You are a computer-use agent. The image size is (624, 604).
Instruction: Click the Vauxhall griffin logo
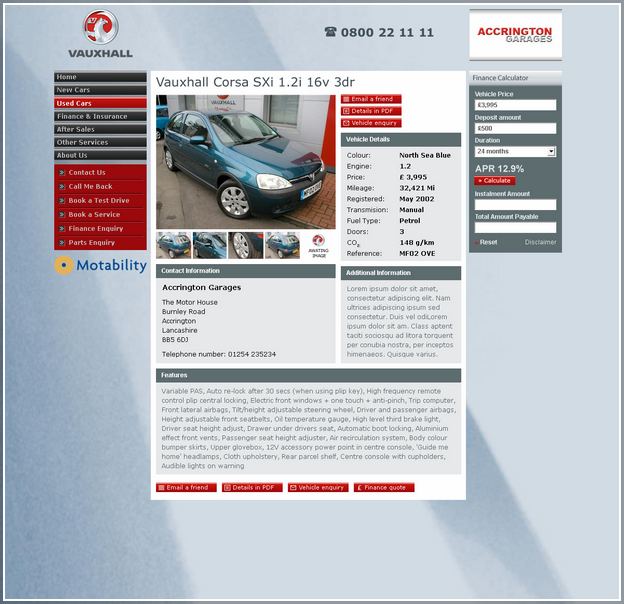point(100,34)
